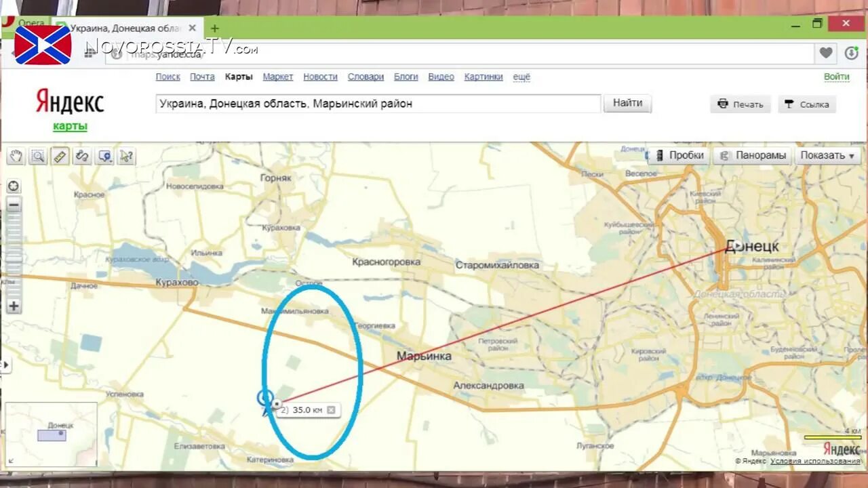
Task: Click the Успеновка map label
Action: 125,394
